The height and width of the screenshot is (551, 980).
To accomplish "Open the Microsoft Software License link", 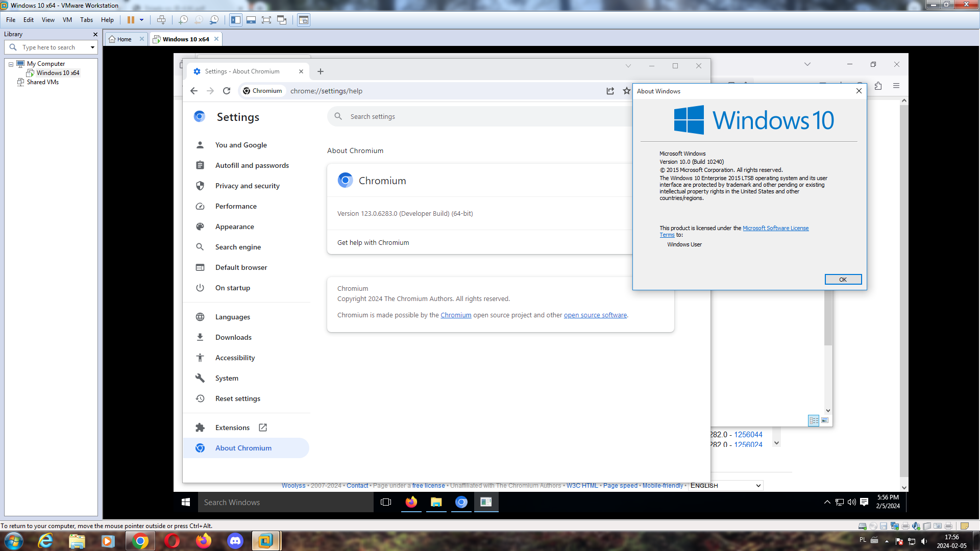I will point(775,228).
